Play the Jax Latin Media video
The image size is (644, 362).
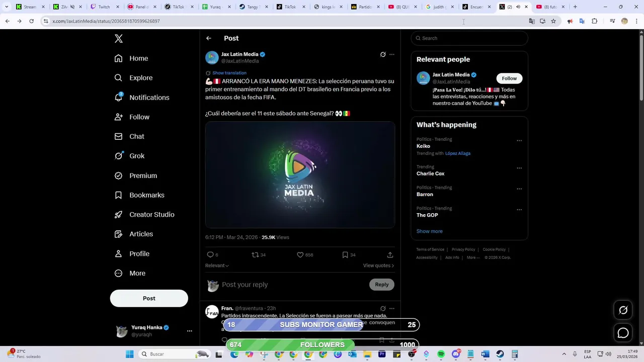[x=300, y=174]
